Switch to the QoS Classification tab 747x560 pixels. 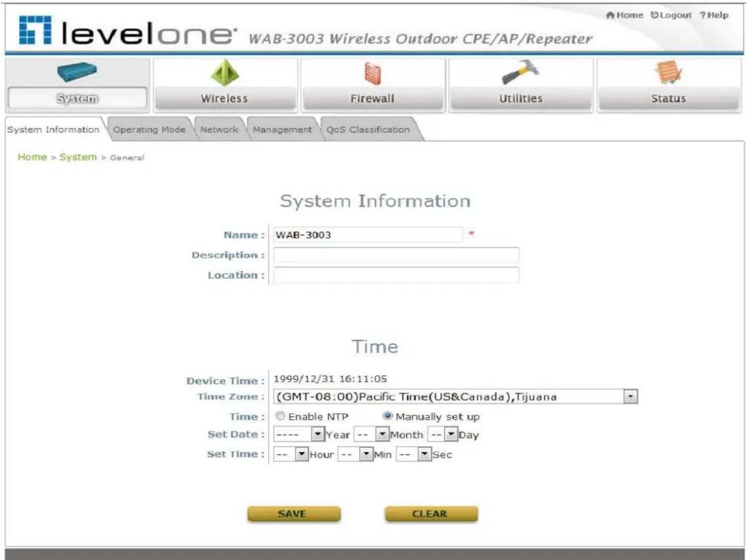click(x=368, y=129)
